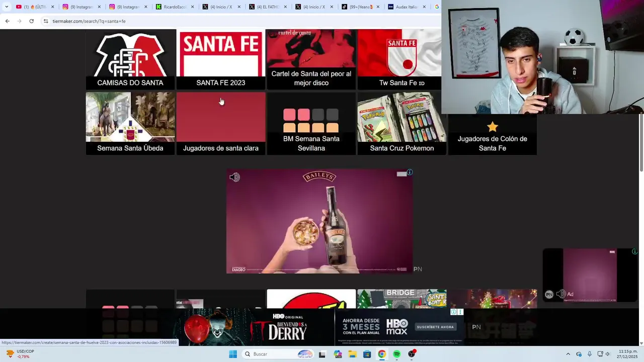
Task: Open Santa Cruz Pokemon tier list
Action: tap(402, 123)
